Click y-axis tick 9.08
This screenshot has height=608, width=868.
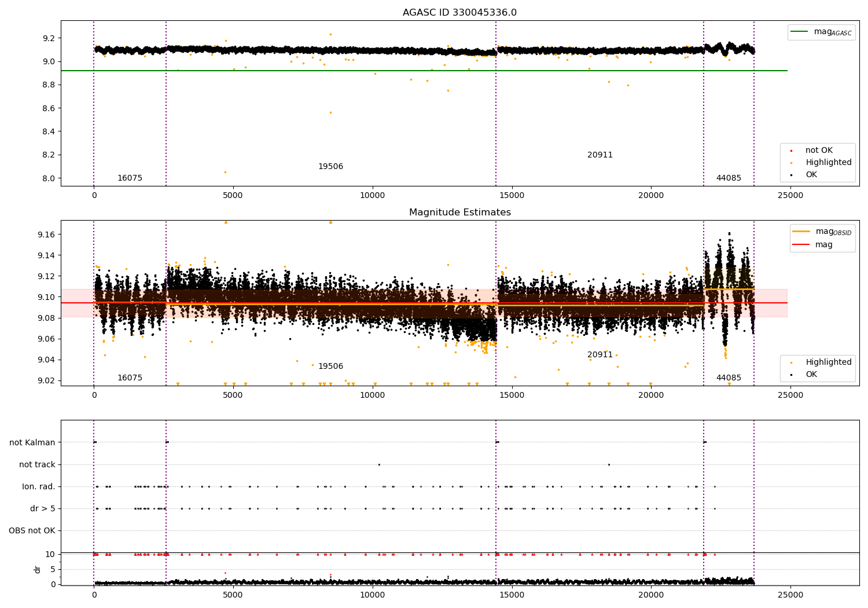46,318
